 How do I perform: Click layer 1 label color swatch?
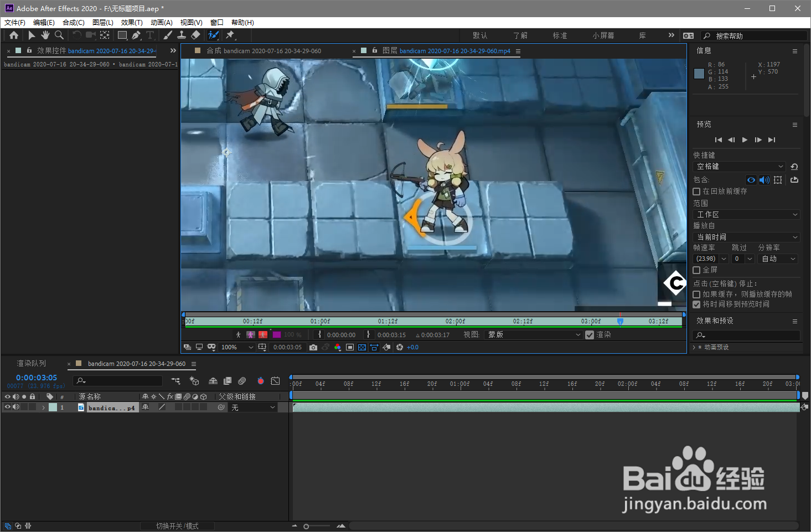point(53,407)
